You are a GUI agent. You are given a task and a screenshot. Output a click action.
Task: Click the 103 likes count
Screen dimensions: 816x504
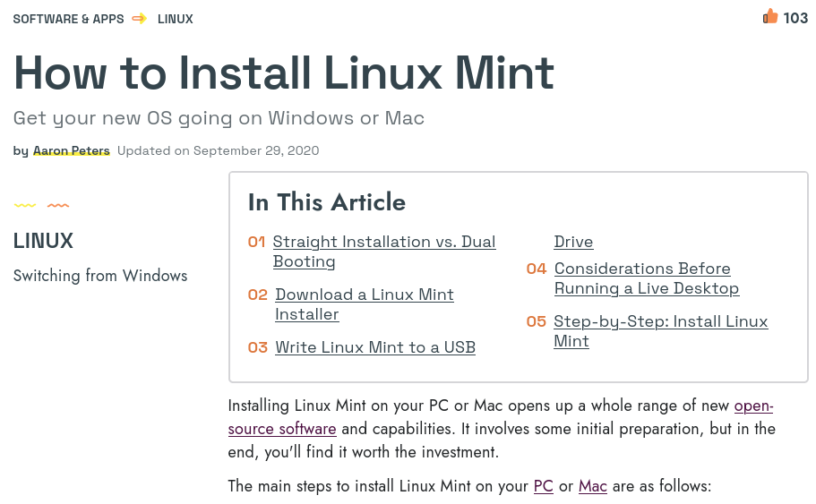795,18
